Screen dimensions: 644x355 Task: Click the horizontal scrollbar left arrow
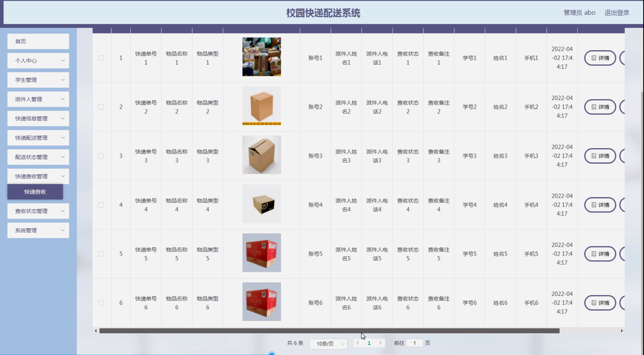pos(96,331)
